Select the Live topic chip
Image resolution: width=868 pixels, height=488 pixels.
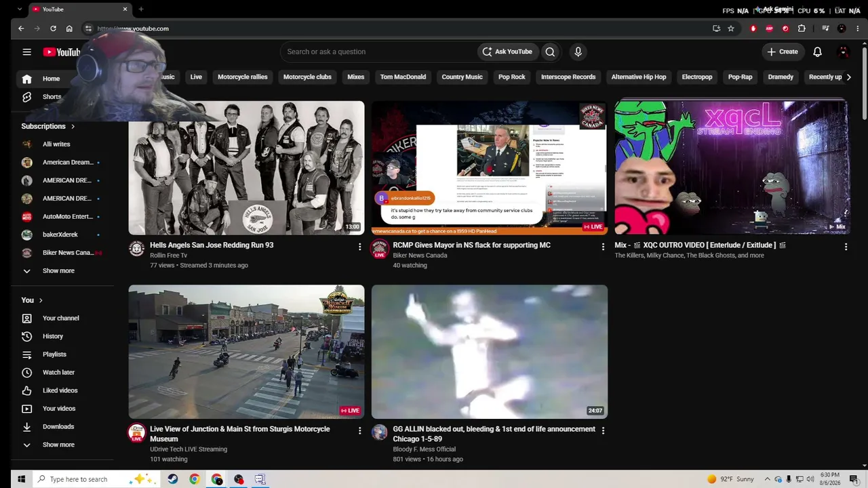click(196, 77)
